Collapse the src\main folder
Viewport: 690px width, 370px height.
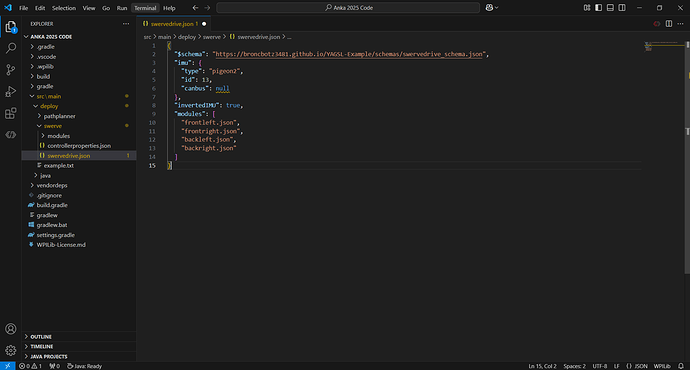coord(49,96)
